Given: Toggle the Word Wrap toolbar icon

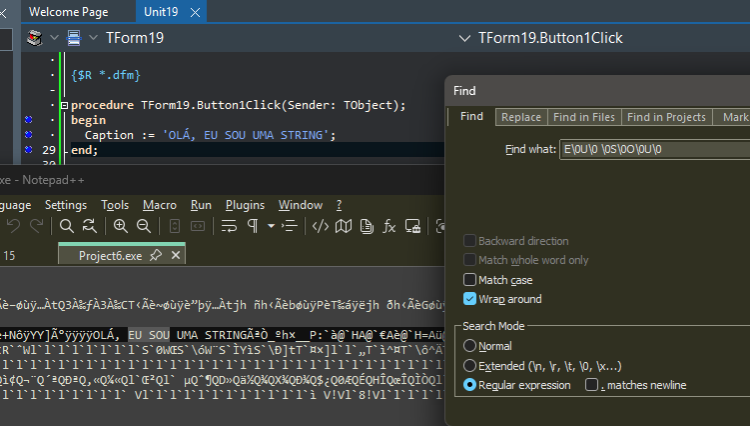Looking at the screenshot, I should click(x=229, y=226).
